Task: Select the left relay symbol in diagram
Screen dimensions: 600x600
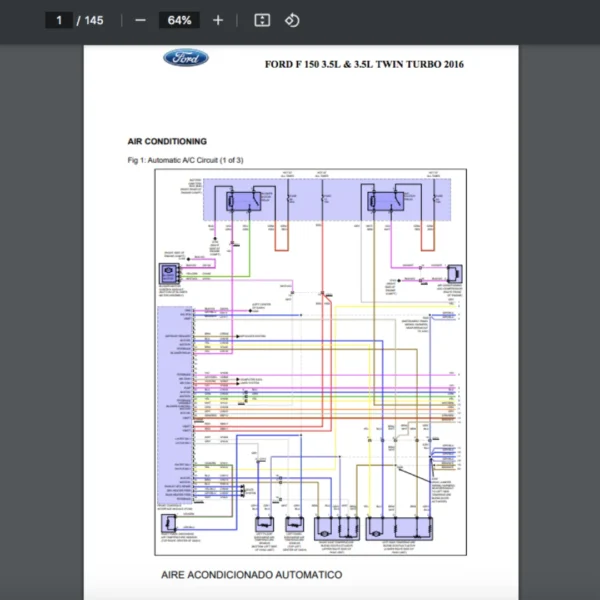Action: coord(243,200)
